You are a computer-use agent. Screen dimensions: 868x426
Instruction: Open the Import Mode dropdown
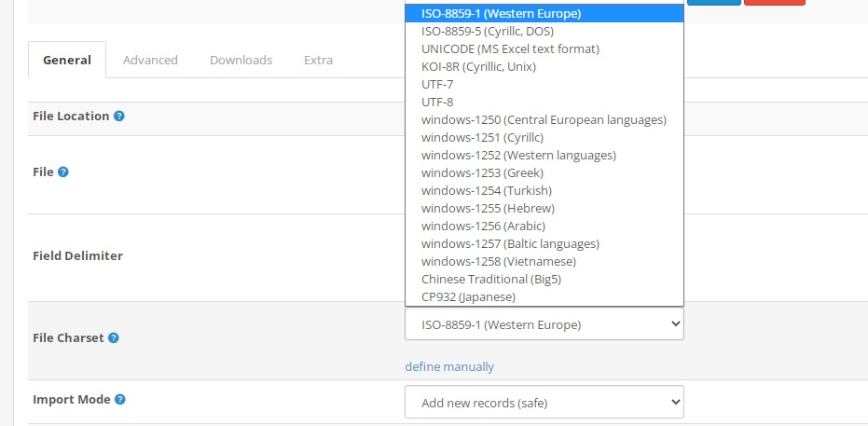pyautogui.click(x=544, y=403)
